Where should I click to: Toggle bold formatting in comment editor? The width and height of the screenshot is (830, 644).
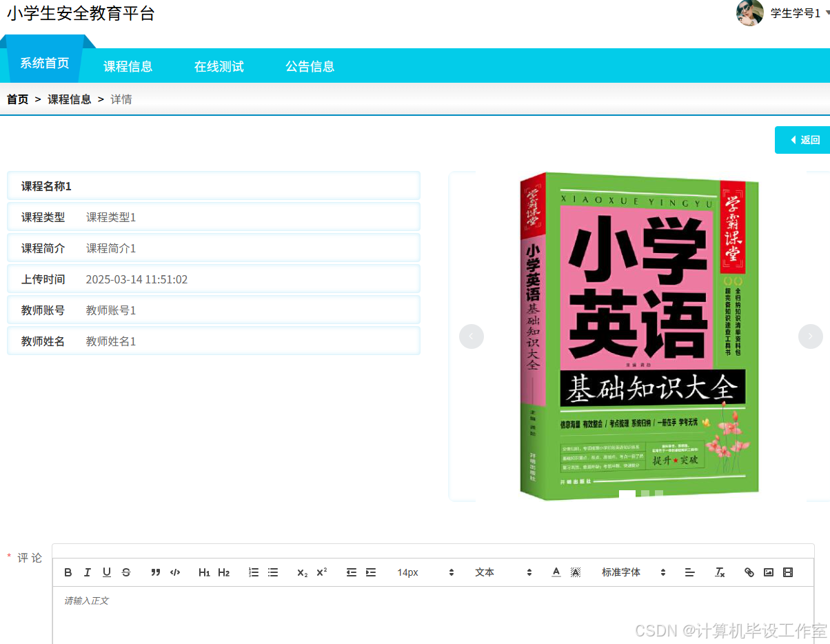pos(68,572)
